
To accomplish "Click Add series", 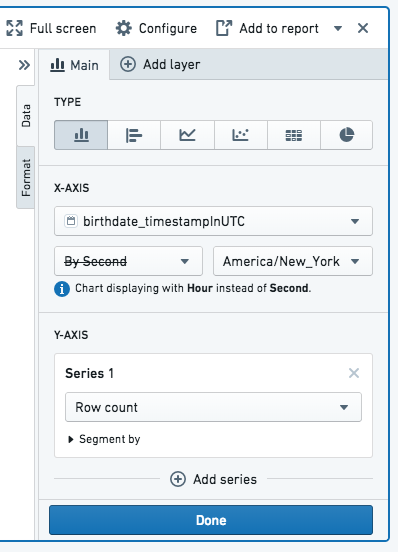I will [214, 479].
